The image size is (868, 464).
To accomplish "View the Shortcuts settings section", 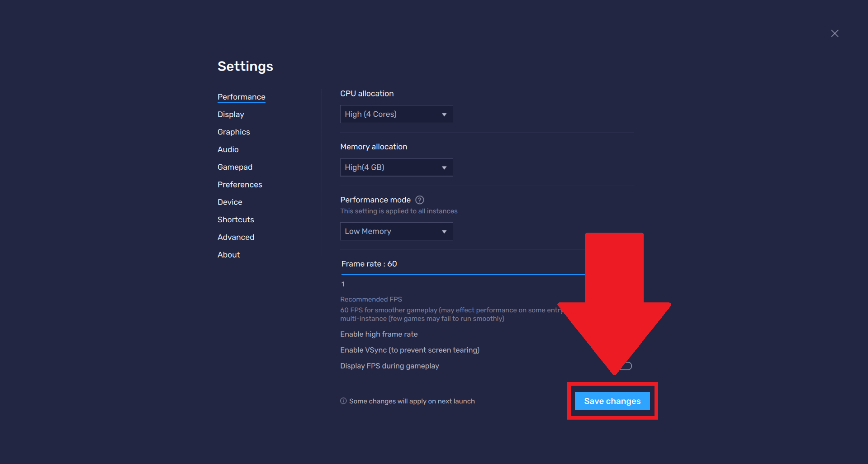I will click(x=235, y=220).
